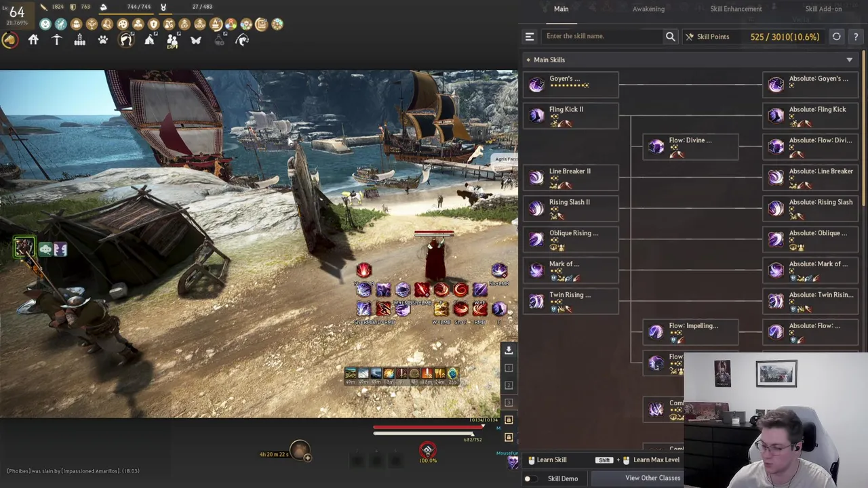Screen dimensions: 868x488
Task: Click the Flow: Divine skill entry
Action: (690, 146)
